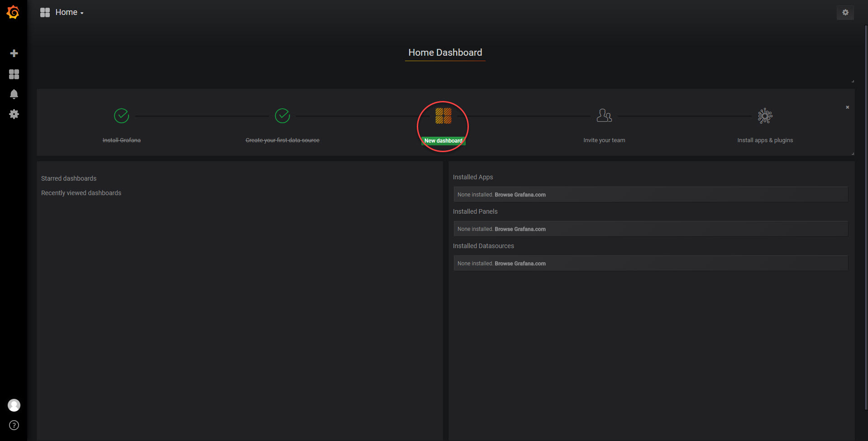This screenshot has height=441, width=868.
Task: Click the Recently viewed dashboards heading
Action: (x=81, y=193)
